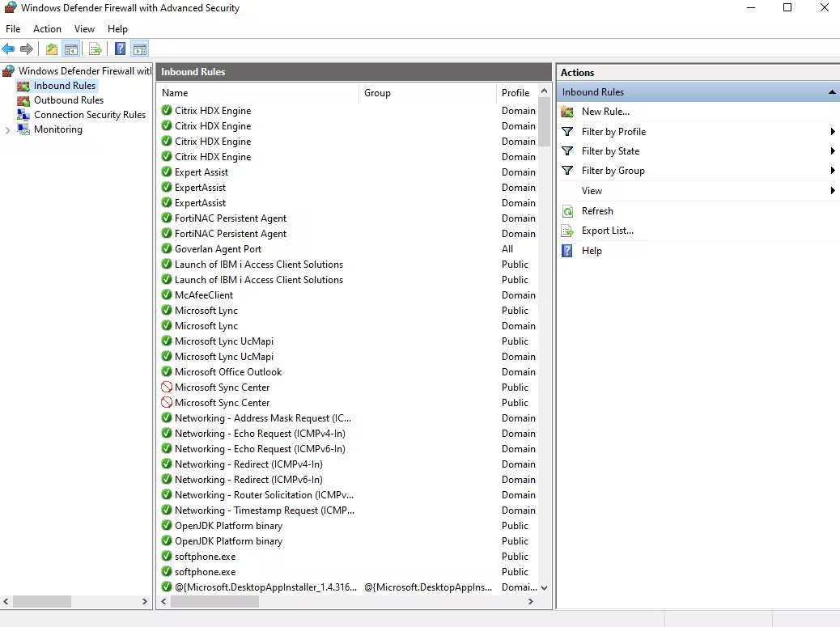Viewport: 840px width, 627px height.
Task: Open the Action menu
Action: click(47, 29)
